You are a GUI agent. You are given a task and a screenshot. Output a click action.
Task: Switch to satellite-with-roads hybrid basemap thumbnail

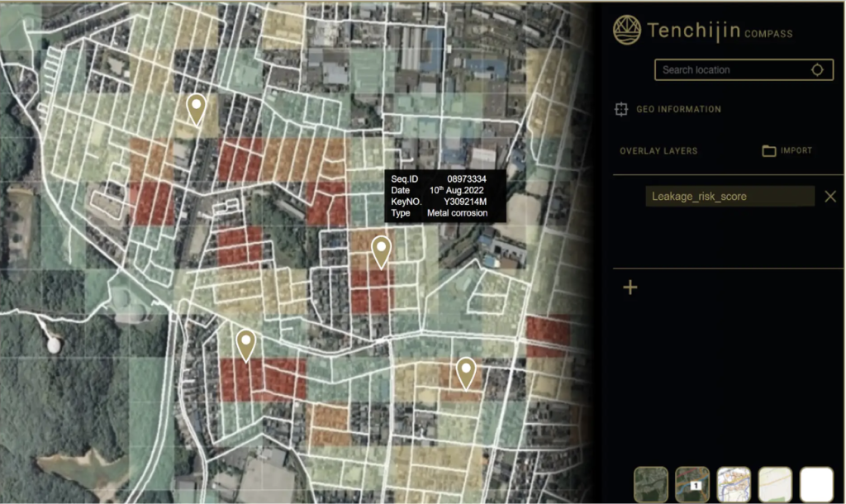click(x=692, y=484)
